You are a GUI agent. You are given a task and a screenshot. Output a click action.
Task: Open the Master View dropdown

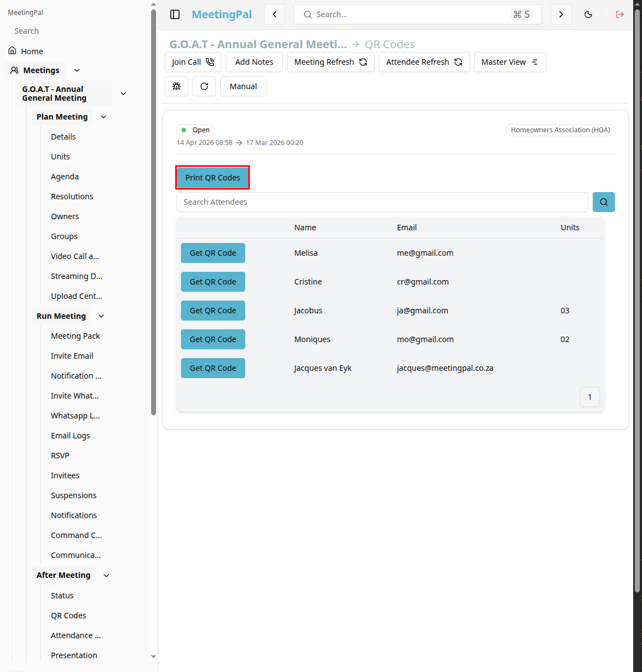pos(510,62)
